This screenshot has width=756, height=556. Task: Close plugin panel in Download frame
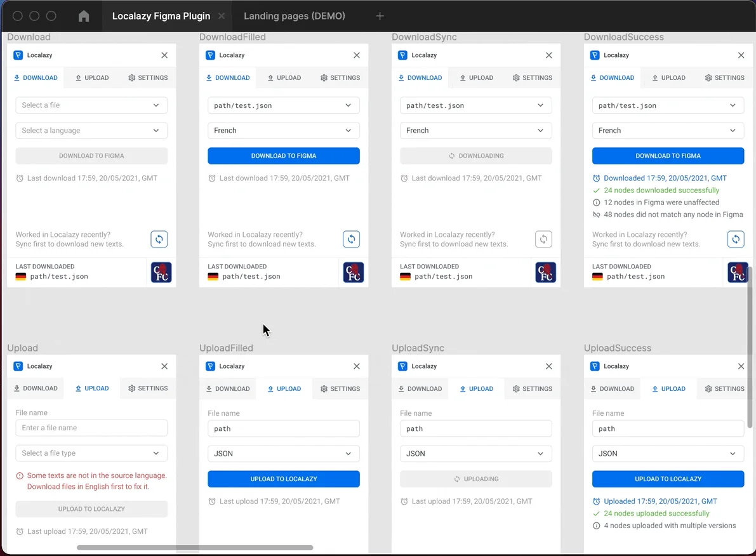[164, 55]
